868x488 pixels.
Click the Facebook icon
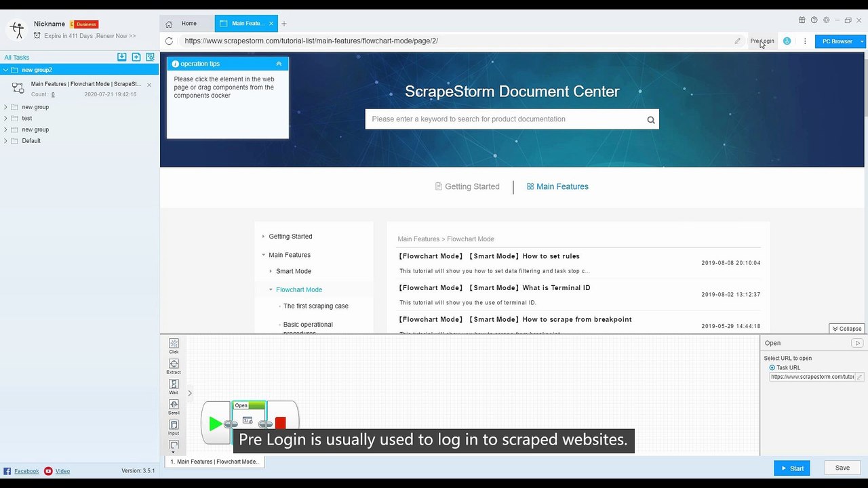tap(7, 471)
